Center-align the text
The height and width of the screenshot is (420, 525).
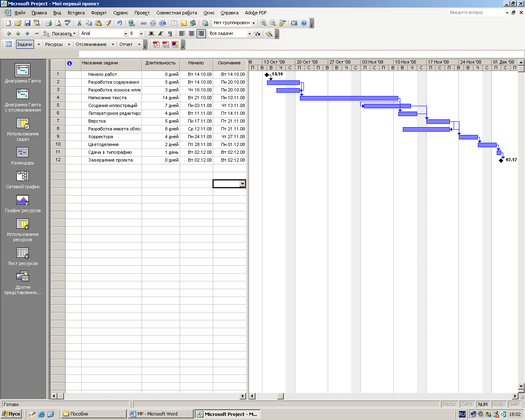(x=192, y=34)
